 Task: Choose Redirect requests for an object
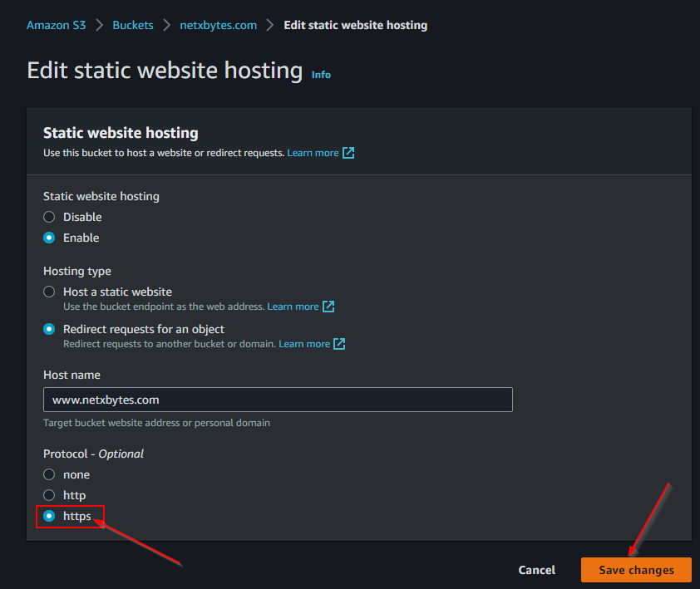(50, 329)
